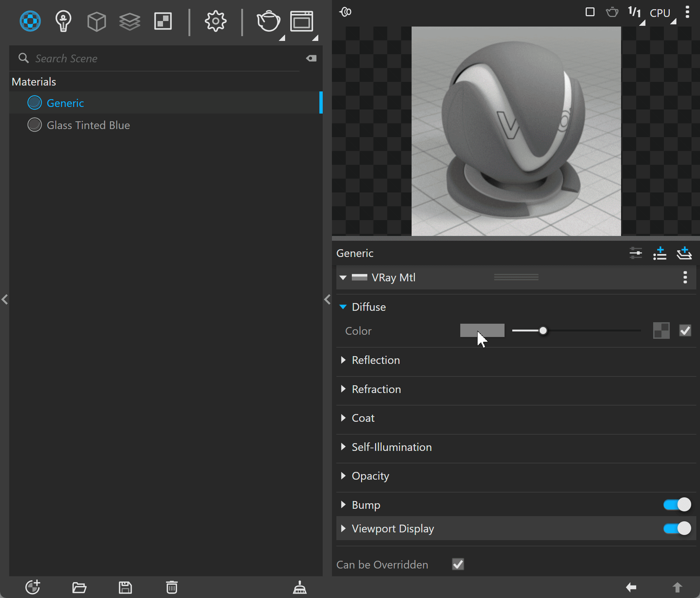This screenshot has width=700, height=598.
Task: Select the Glass Tinted Blue material
Action: [166, 125]
